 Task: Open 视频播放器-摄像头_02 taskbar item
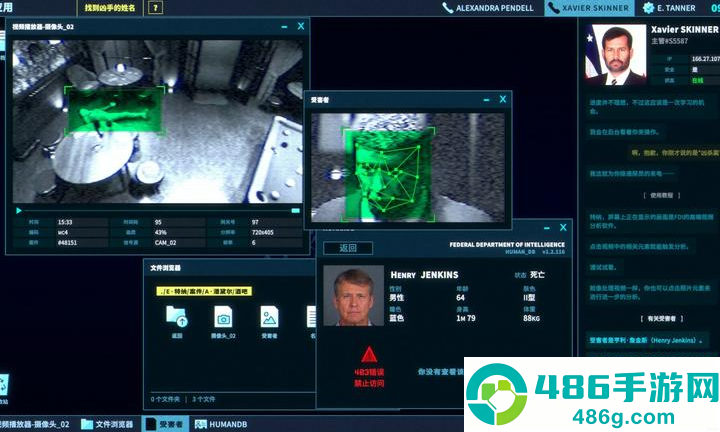34,424
